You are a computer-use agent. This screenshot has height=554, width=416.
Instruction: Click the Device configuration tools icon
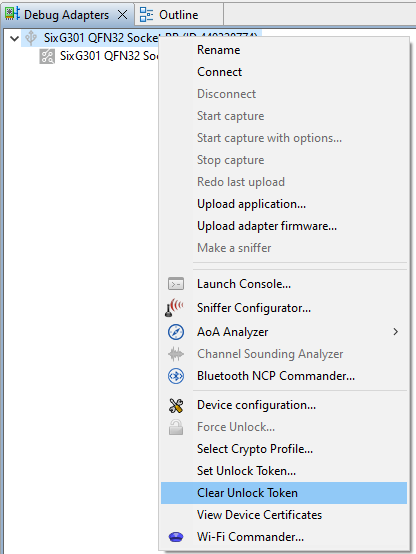coord(176,405)
